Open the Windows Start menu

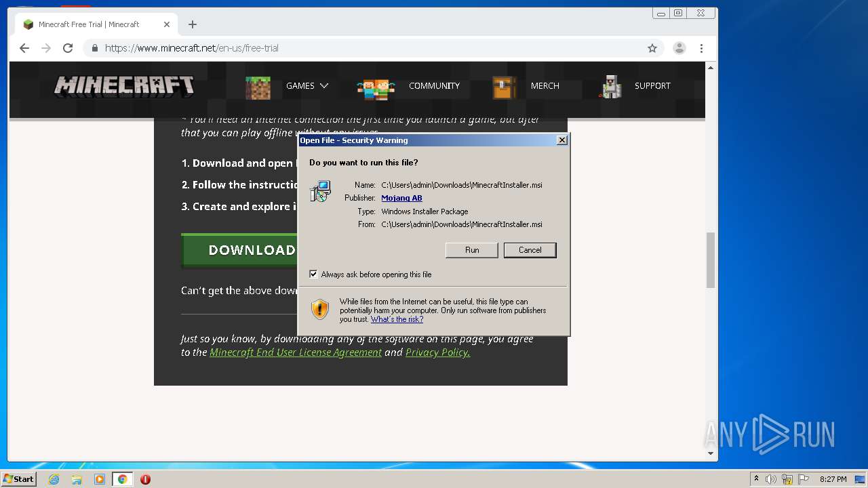tap(19, 479)
